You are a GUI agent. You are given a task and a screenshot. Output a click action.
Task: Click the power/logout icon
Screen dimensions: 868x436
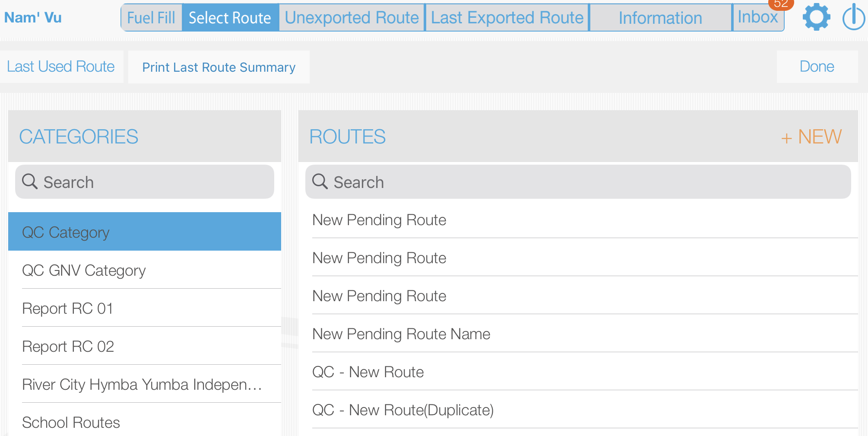point(853,17)
